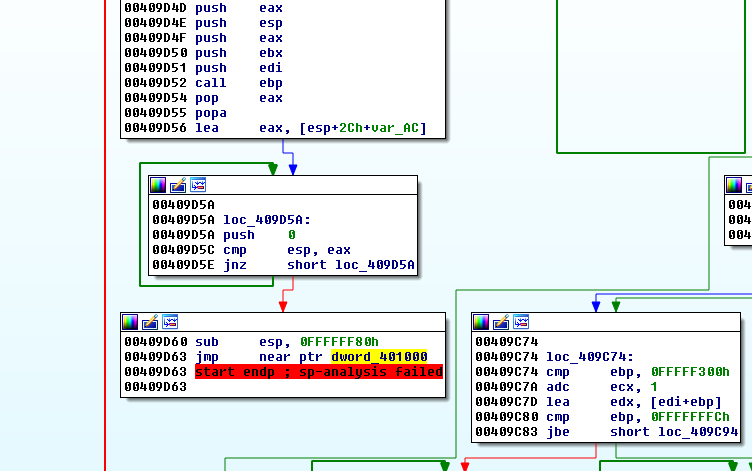
Task: Click the 'popa' instruction line
Action: [211, 113]
